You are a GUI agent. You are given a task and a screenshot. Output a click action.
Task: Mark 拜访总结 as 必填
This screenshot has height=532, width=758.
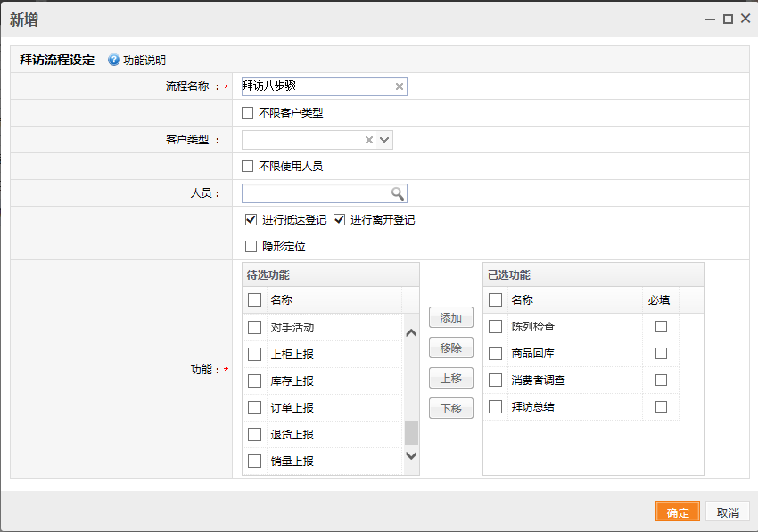tap(661, 406)
